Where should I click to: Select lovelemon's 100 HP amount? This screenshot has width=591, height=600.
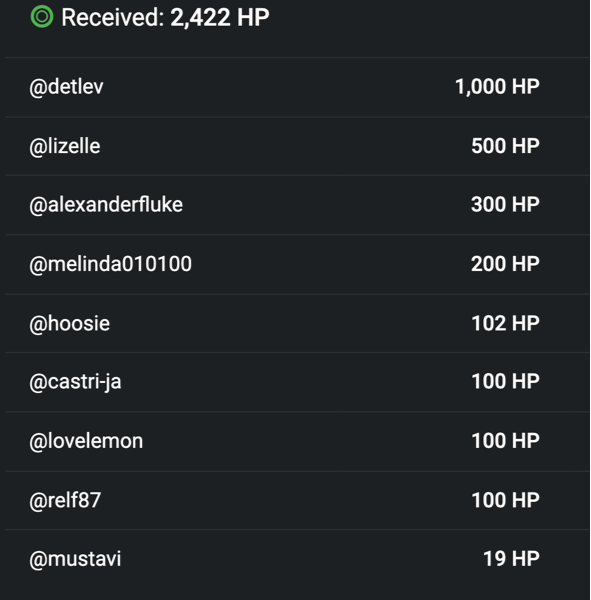click(505, 441)
